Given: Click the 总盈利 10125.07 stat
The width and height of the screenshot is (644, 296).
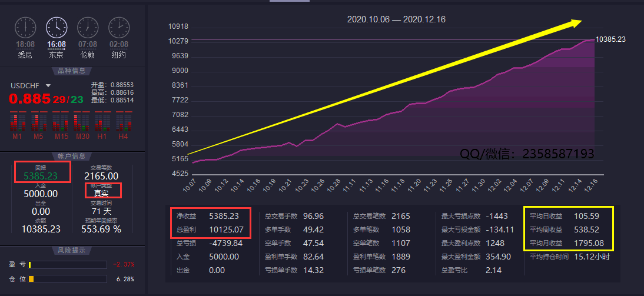Looking at the screenshot, I should (210, 230).
